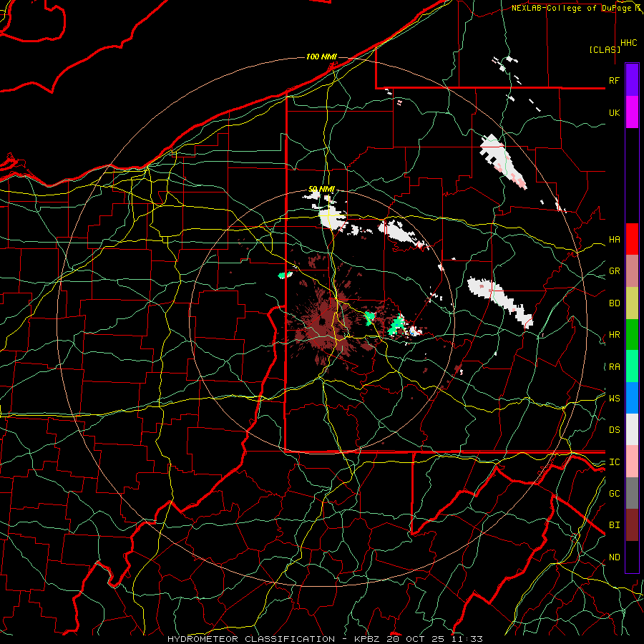Click the mint-green RA legend swatch
Screen dimensions: 644x644
click(632, 366)
